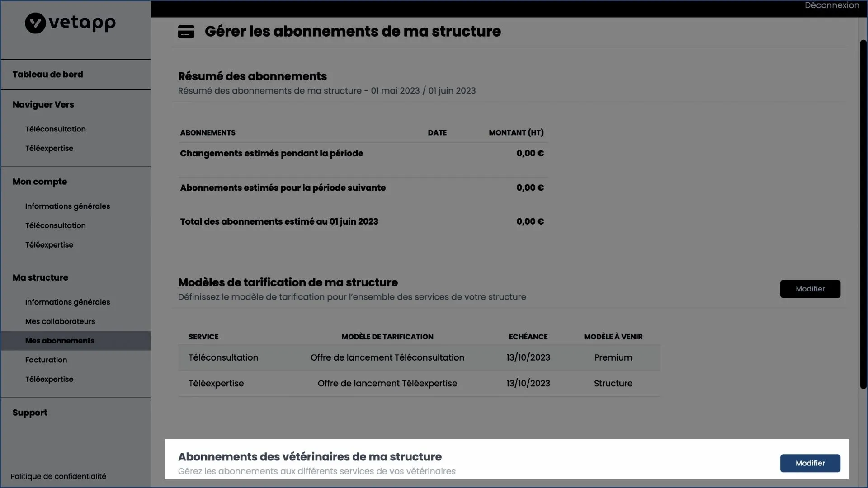Click Offre de lancement Téléexpertise cell
The image size is (868, 488).
coord(387,383)
